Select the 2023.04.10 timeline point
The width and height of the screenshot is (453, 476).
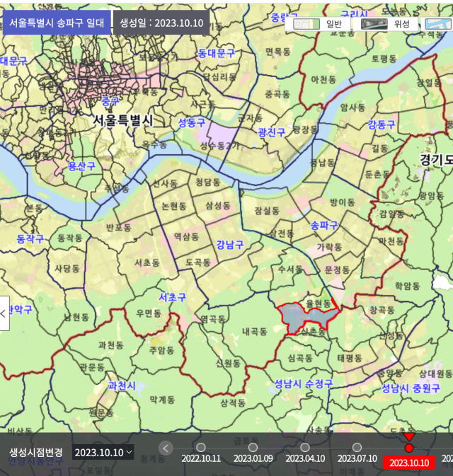tap(305, 448)
